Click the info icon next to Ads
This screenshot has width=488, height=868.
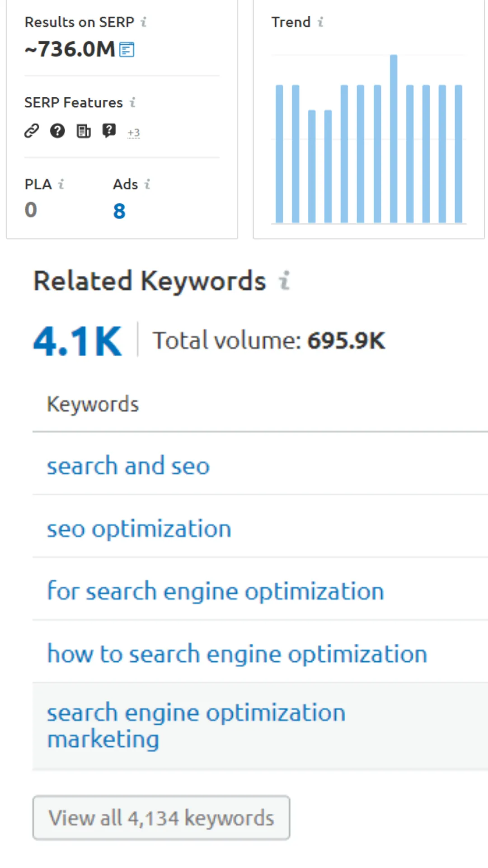(x=147, y=184)
